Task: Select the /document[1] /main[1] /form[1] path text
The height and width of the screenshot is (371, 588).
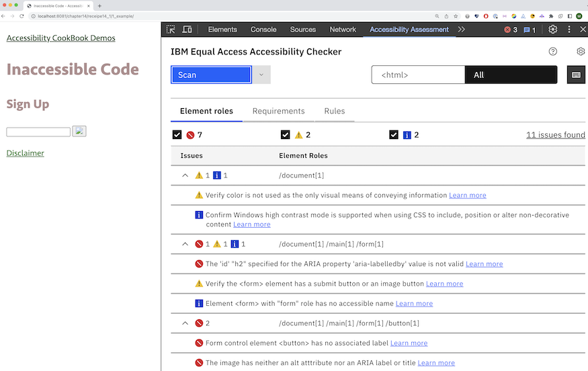Action: (331, 244)
